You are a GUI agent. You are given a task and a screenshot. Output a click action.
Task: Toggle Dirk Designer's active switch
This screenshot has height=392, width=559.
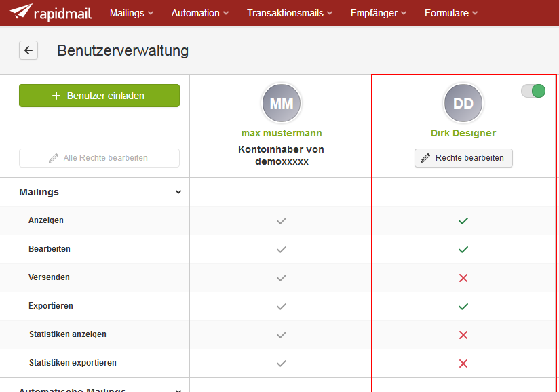pyautogui.click(x=533, y=91)
